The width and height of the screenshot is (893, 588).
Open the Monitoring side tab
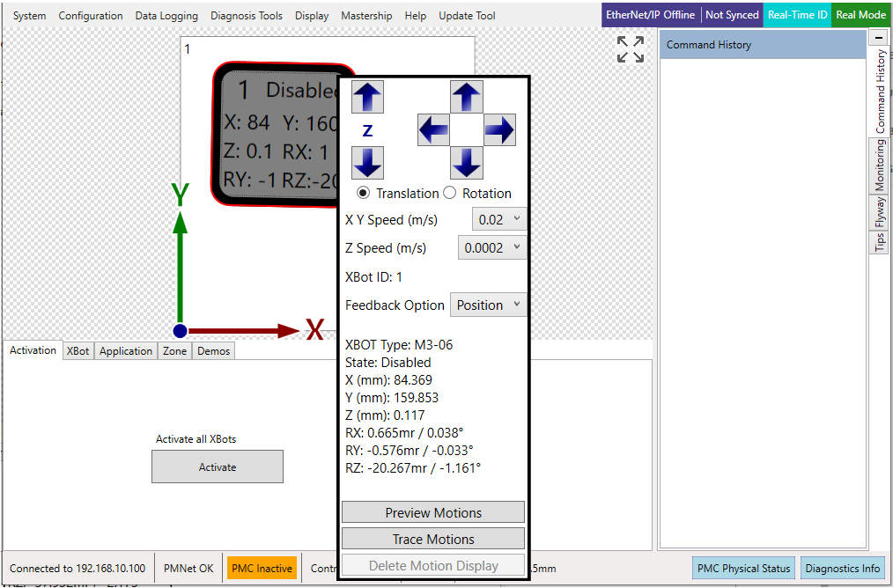[x=880, y=165]
